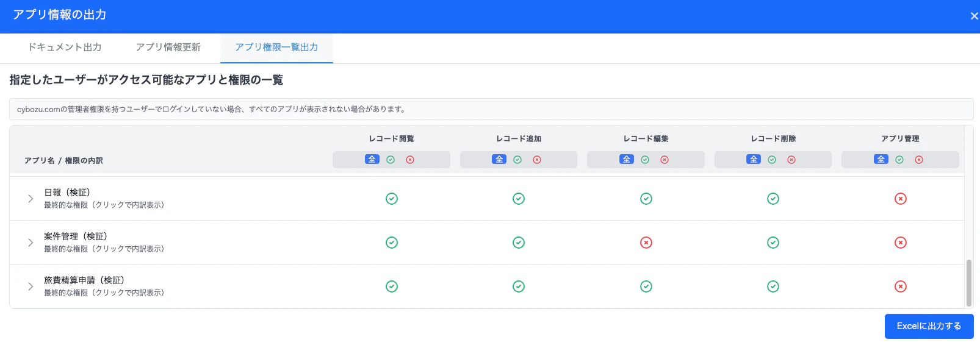
Task: Close the アプリ情報の出力 dialog
Action: click(x=974, y=16)
